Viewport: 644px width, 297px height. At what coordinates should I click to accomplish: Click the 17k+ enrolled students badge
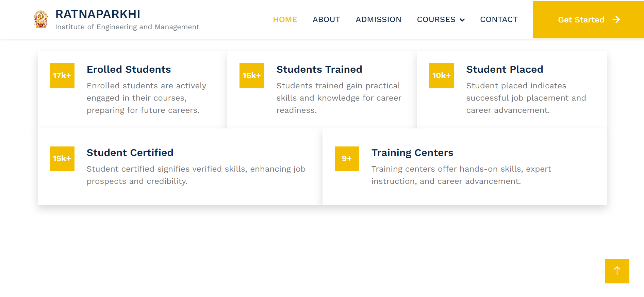pyautogui.click(x=62, y=75)
